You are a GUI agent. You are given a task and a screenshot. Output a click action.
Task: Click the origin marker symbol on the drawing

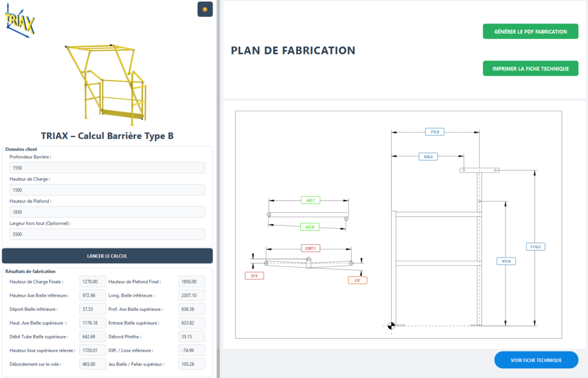(x=392, y=326)
